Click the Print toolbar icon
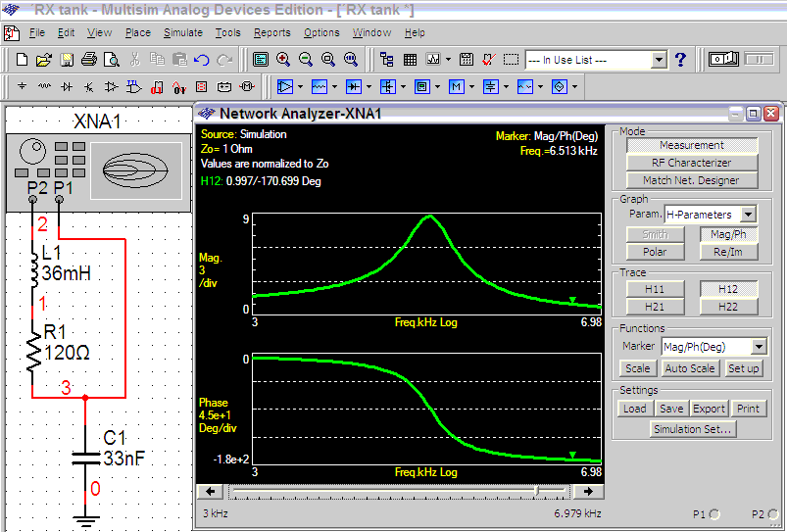 tap(89, 60)
